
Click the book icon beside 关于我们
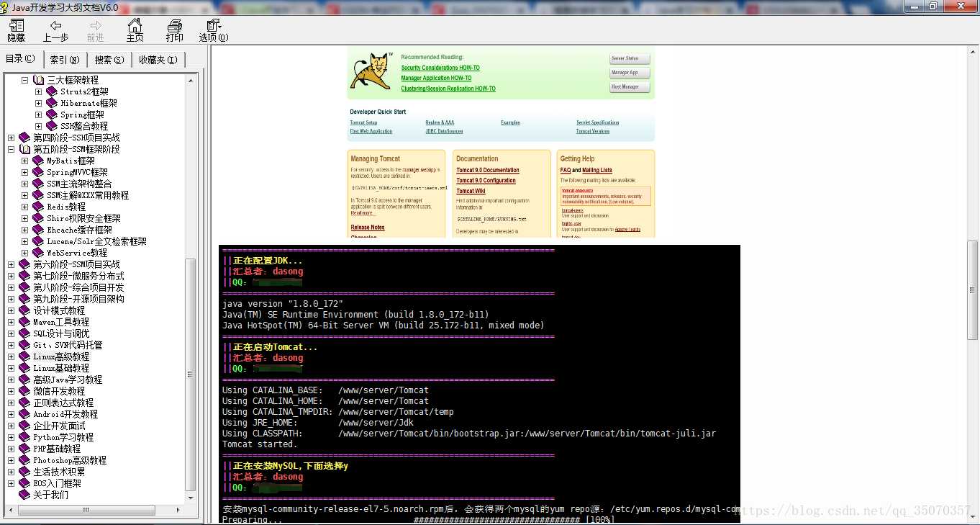tap(24, 495)
